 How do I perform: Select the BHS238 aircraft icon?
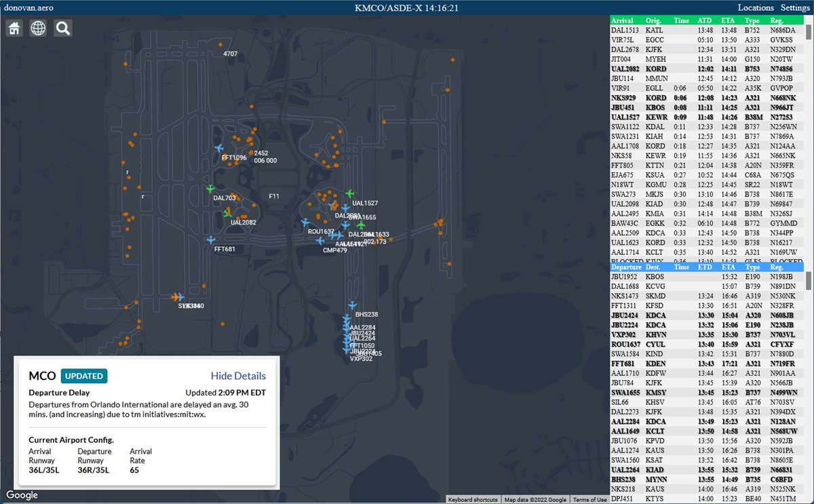coord(352,305)
